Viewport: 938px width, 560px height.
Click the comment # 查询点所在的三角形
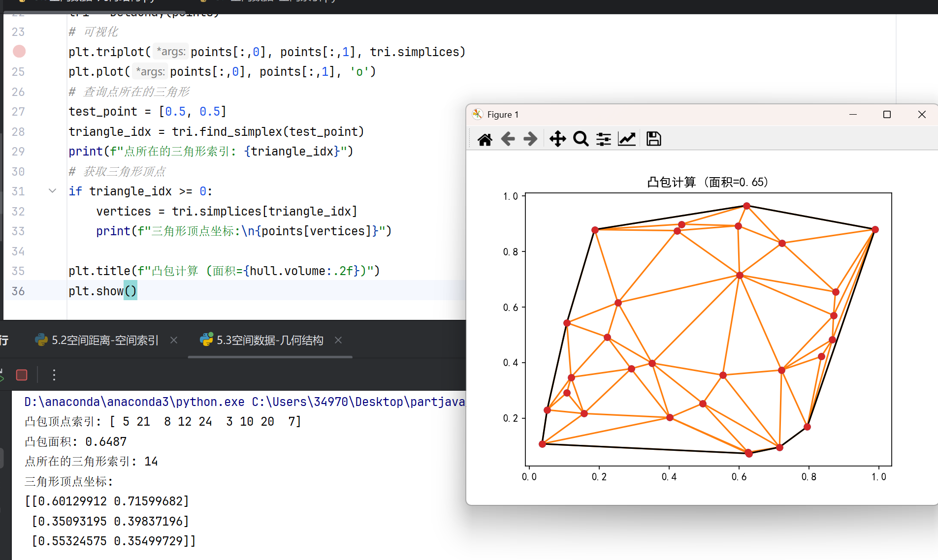click(129, 92)
